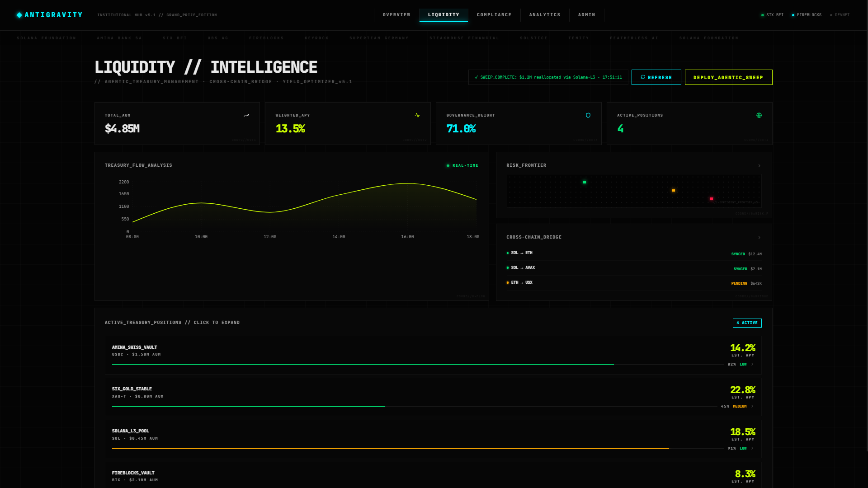Image resolution: width=868 pixels, height=488 pixels.
Task: Expand the Cross-Chain Bridge panel chevron
Action: 759,238
